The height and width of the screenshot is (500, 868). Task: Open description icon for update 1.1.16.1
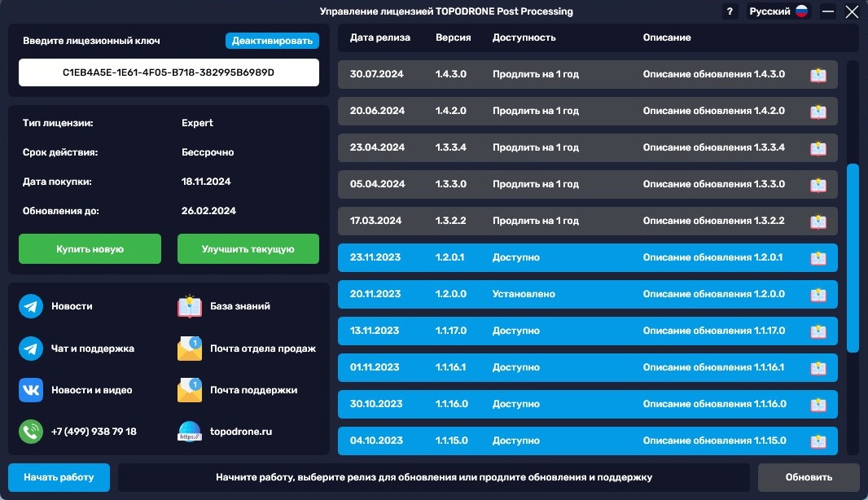point(818,367)
